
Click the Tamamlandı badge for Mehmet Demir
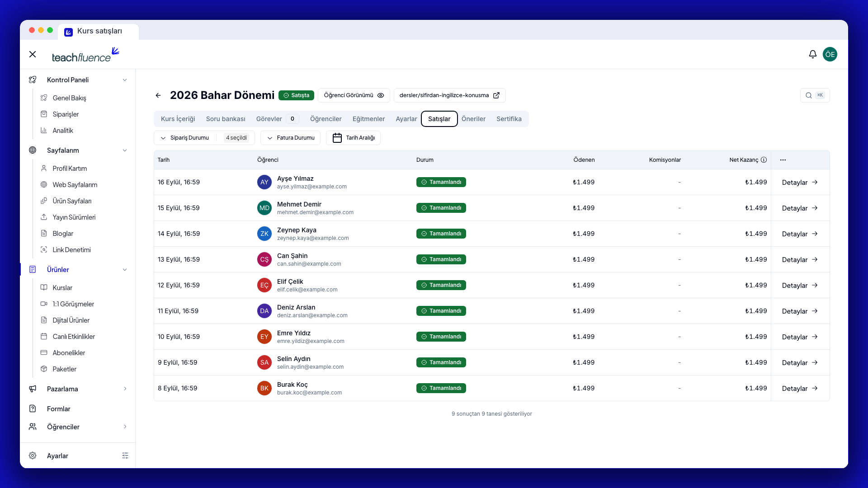point(441,208)
